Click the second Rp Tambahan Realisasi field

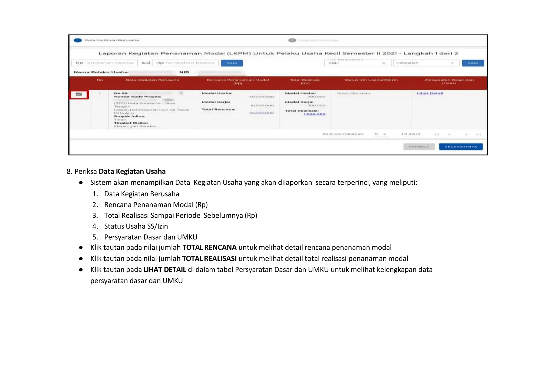click(185, 63)
